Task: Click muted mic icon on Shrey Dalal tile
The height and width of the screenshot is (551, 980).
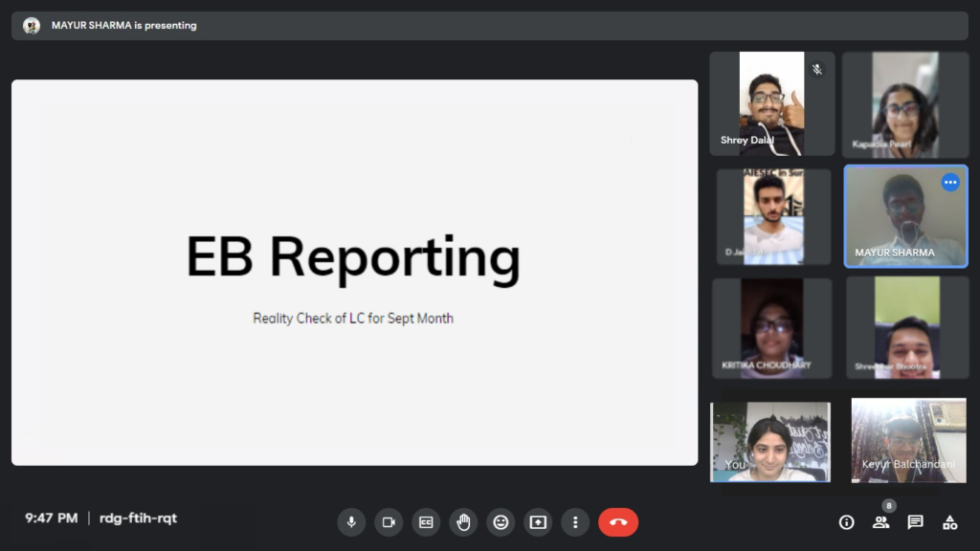Action: [817, 70]
